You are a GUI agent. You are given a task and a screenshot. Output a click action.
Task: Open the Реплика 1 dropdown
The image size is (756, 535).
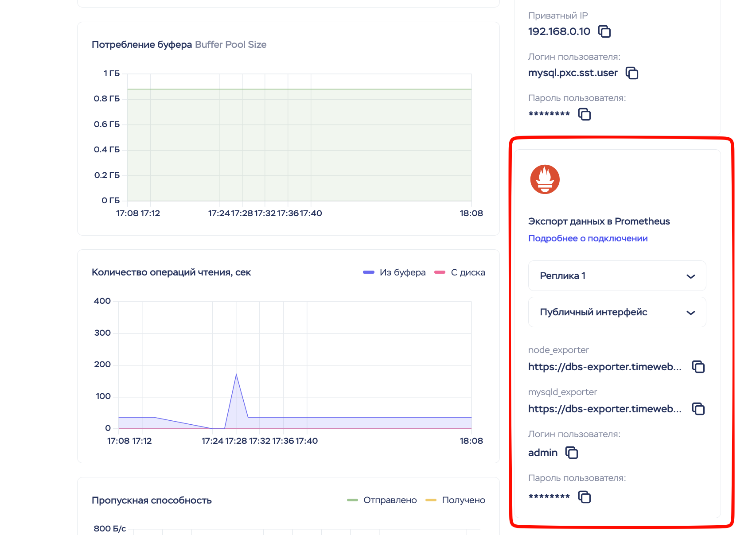(617, 276)
